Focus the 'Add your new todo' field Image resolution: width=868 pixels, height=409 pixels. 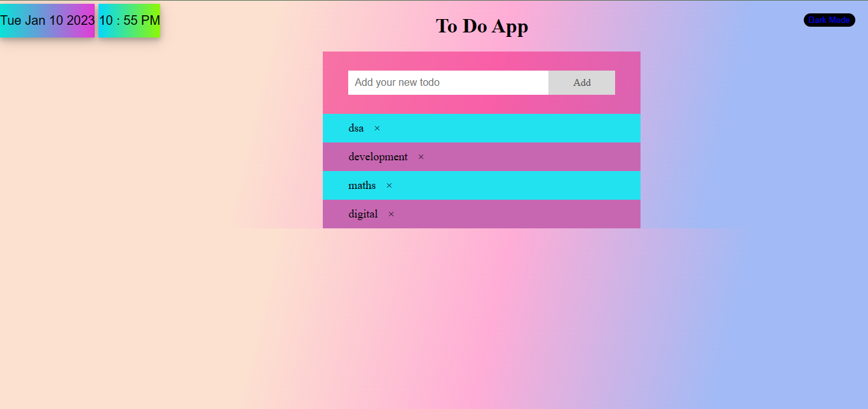[x=448, y=83]
